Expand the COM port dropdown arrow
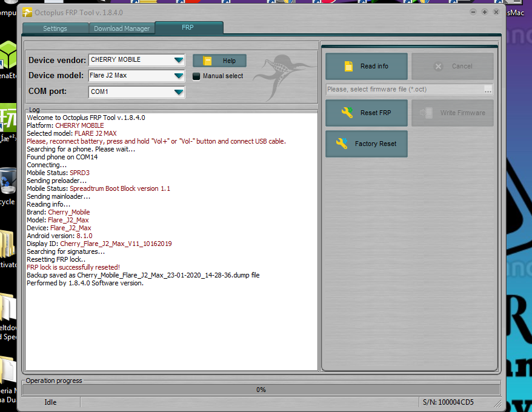532x412 pixels. pos(179,91)
